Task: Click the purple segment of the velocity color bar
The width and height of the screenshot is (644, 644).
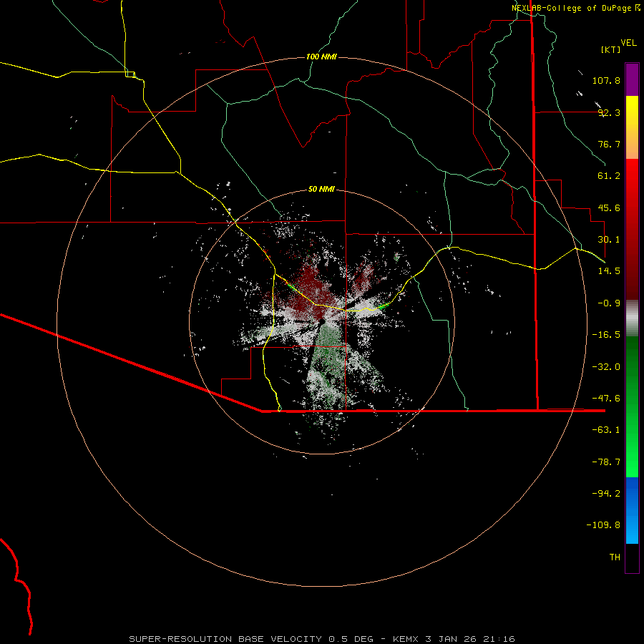Action: (632, 79)
